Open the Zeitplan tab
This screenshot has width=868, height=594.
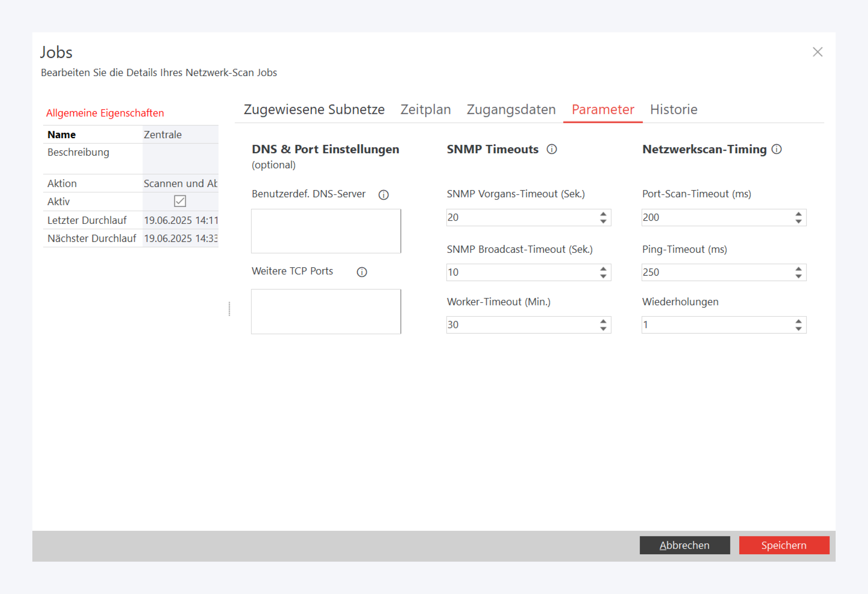point(426,110)
